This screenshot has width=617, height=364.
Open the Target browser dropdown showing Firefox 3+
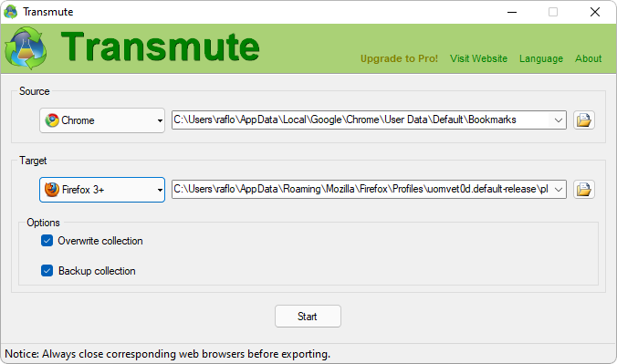[102, 190]
